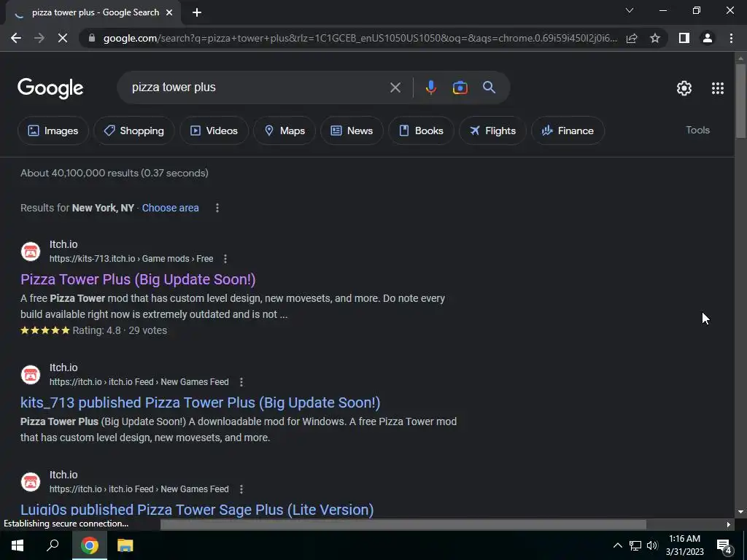
Task: Search by image camera icon
Action: 460,87
